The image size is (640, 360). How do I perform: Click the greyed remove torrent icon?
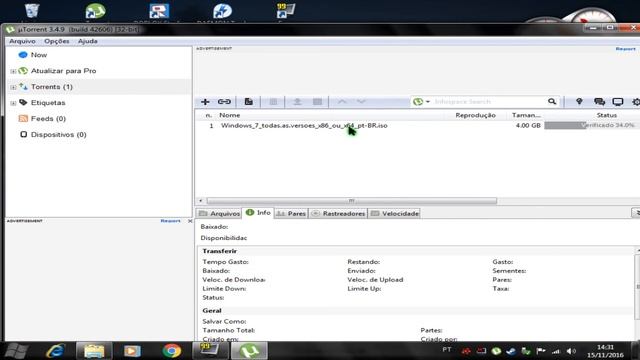[x=273, y=102]
